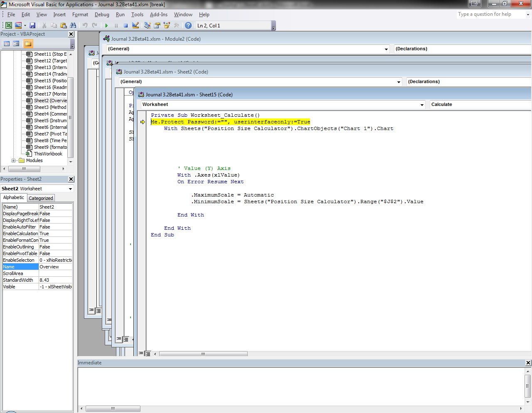Toggle Folders view in Project panel
The image size is (532, 413).
tap(28, 44)
